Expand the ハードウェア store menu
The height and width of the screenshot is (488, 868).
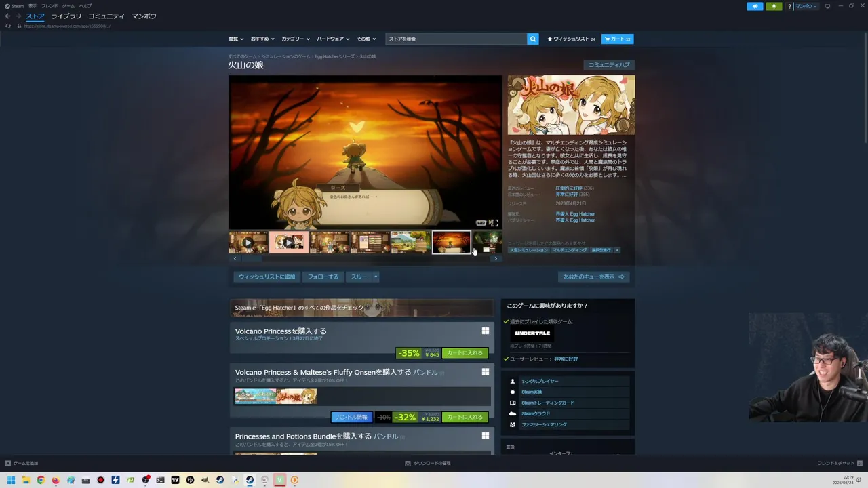[333, 39]
